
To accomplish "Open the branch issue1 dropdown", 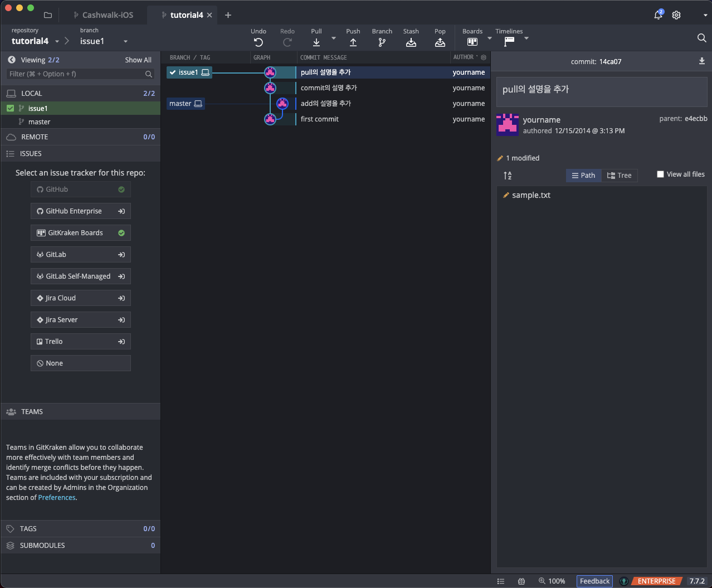I will pos(125,41).
